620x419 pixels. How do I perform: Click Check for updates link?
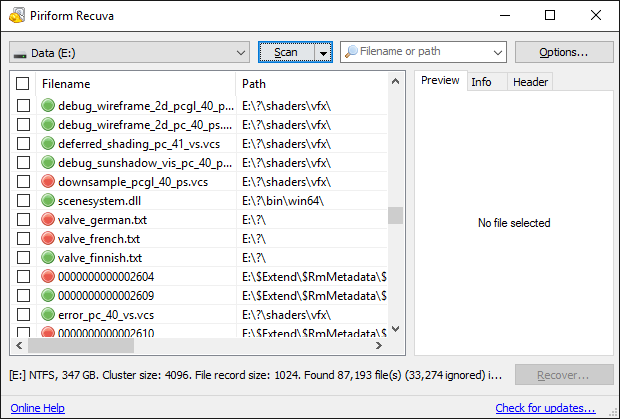pyautogui.click(x=545, y=408)
